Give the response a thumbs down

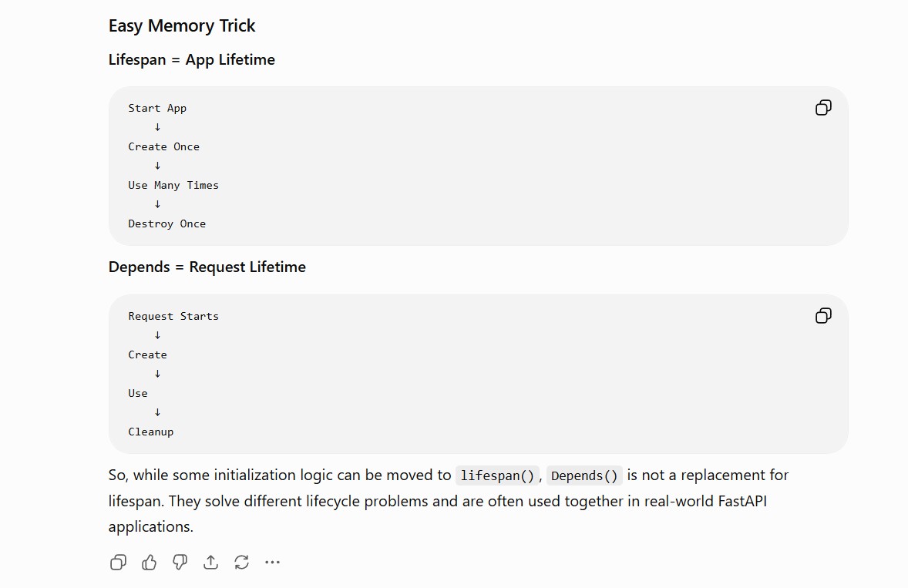[x=180, y=562]
